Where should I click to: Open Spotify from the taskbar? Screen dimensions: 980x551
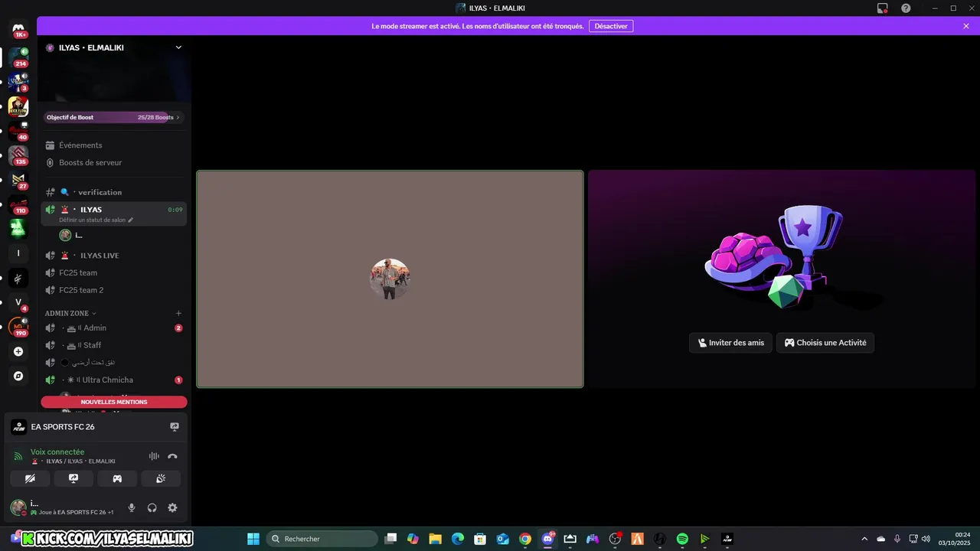click(682, 539)
